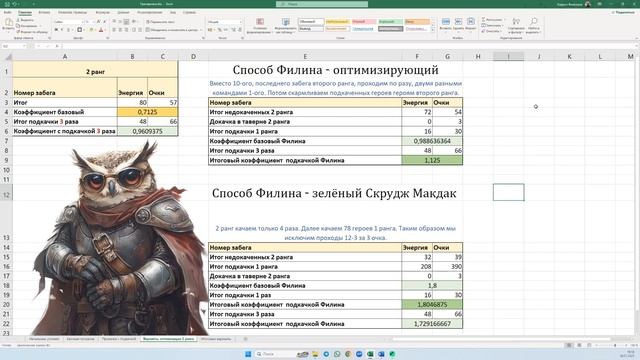Click the increase font size icon
The width and height of the screenshot is (640, 360).
[x=98, y=22]
